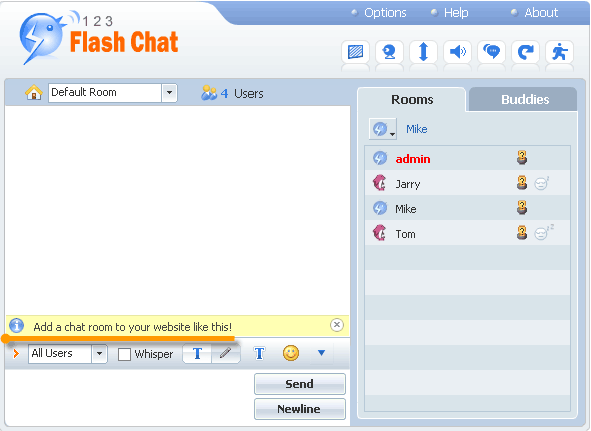Click the blue redo arrow icon
This screenshot has width=591, height=431.
point(525,52)
